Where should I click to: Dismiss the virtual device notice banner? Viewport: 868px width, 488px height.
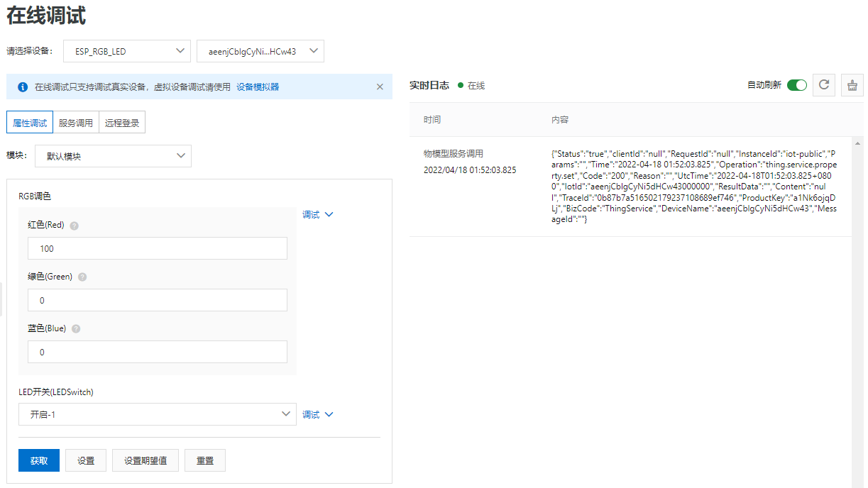pos(380,87)
